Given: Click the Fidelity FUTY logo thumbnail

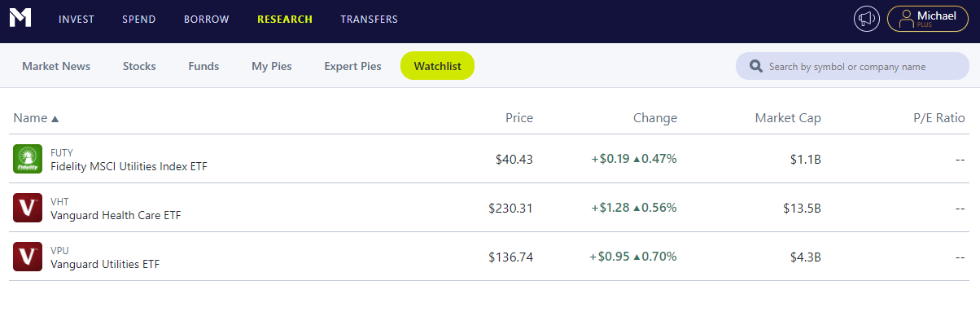Looking at the screenshot, I should [28, 159].
